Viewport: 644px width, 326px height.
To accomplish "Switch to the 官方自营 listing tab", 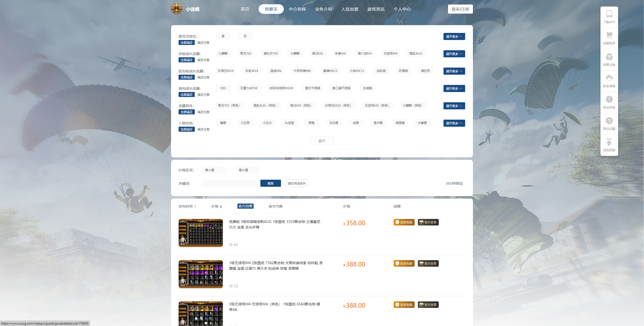I will click(246, 206).
